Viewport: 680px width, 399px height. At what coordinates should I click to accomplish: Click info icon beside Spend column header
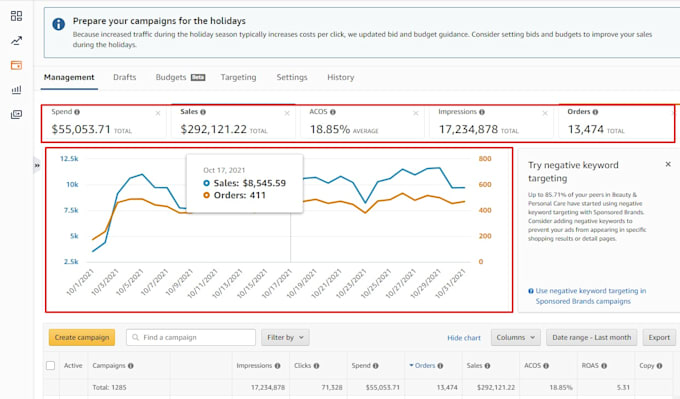pyautogui.click(x=375, y=366)
